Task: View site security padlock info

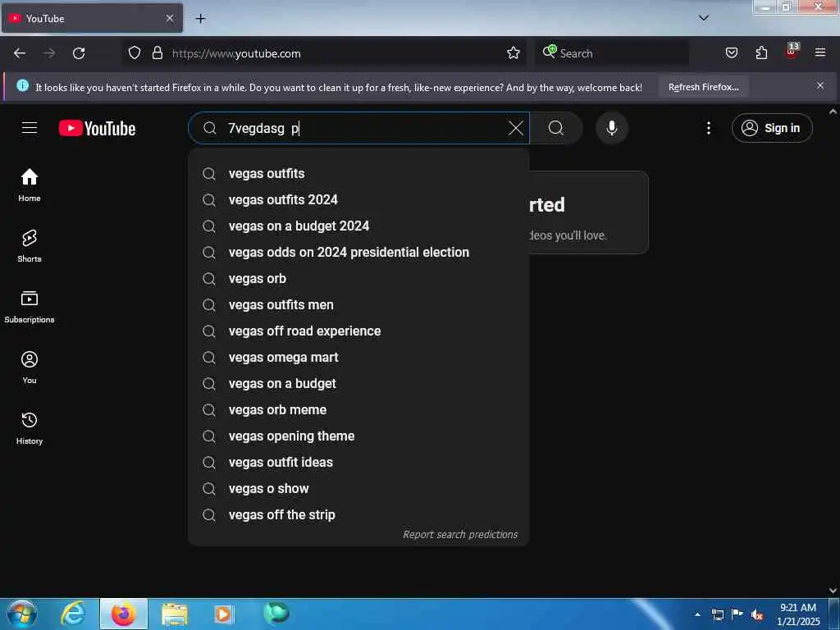Action: pos(157,53)
